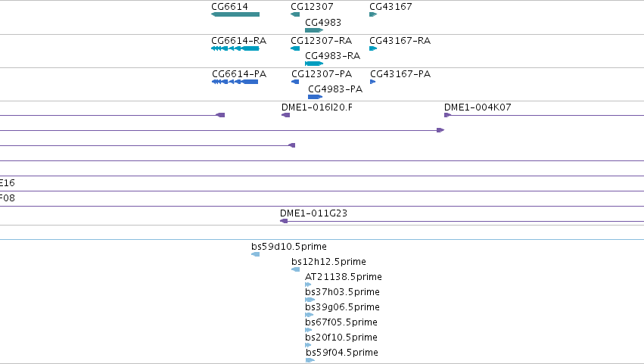Click the bs20f10.5prime EST arrow
The height and width of the screenshot is (364, 644).
pyautogui.click(x=308, y=345)
